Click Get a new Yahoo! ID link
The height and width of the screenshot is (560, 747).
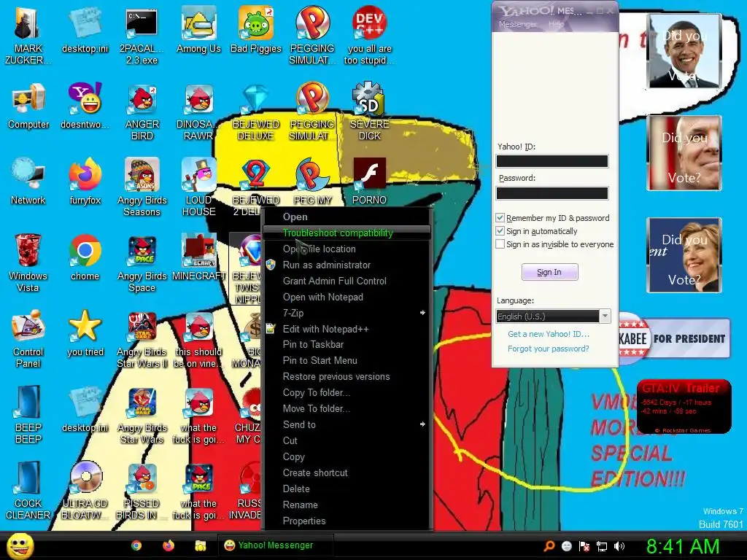549,334
